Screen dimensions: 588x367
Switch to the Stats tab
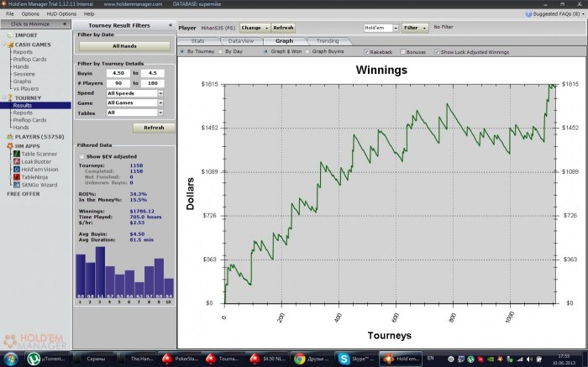[x=197, y=41]
